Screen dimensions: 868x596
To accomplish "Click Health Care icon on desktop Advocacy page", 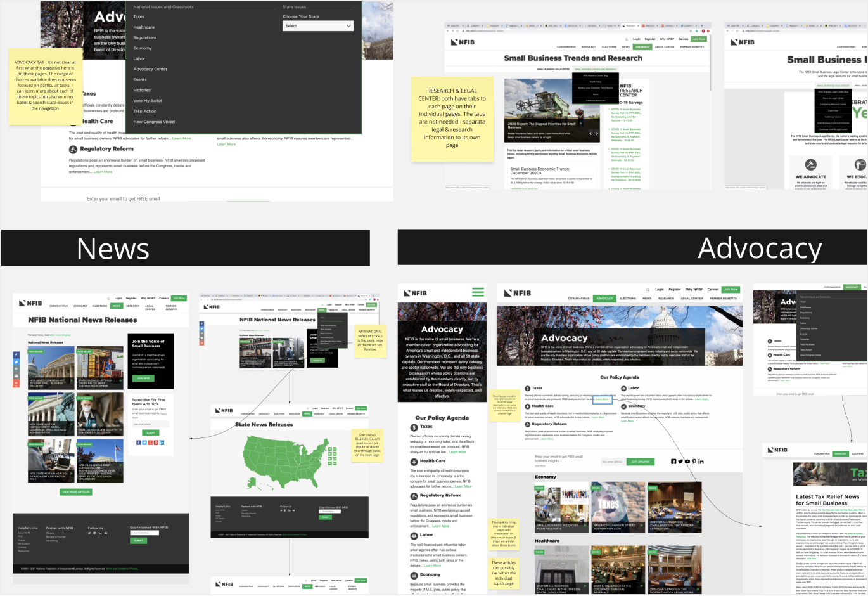I will 527,406.
